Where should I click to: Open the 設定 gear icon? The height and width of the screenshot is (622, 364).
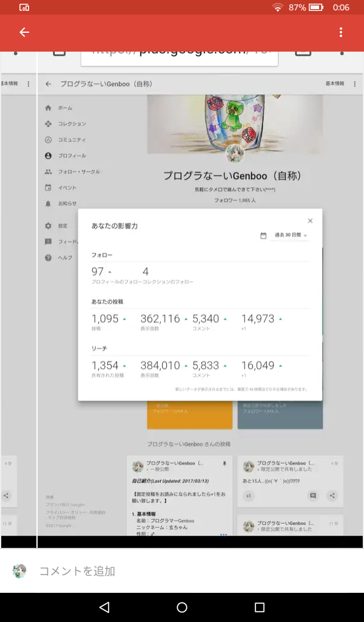tap(49, 226)
